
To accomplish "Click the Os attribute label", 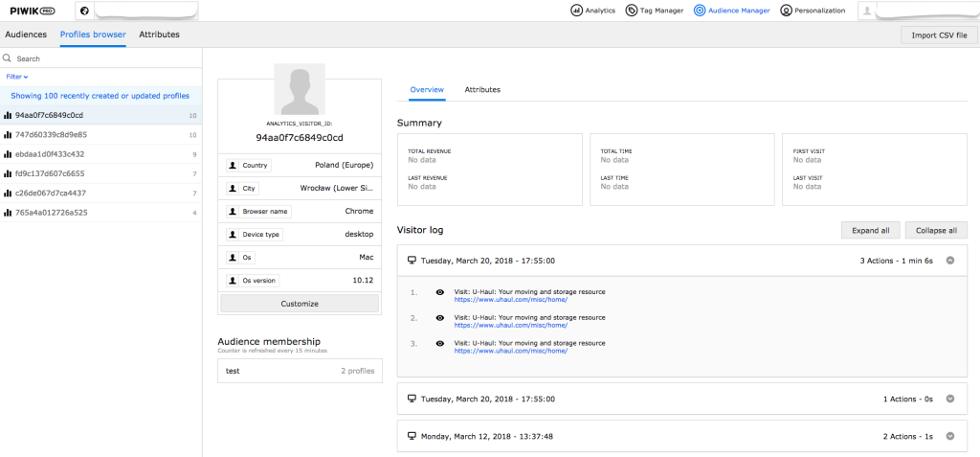I will 247,258.
